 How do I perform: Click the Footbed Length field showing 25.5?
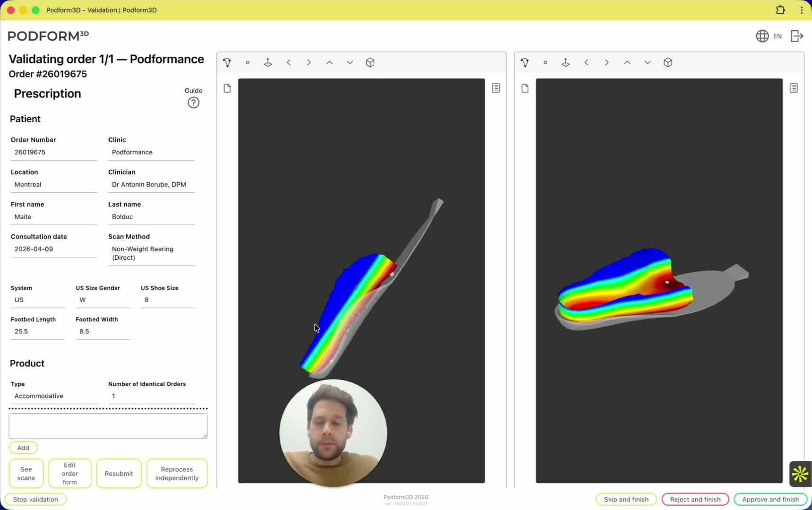click(x=38, y=332)
